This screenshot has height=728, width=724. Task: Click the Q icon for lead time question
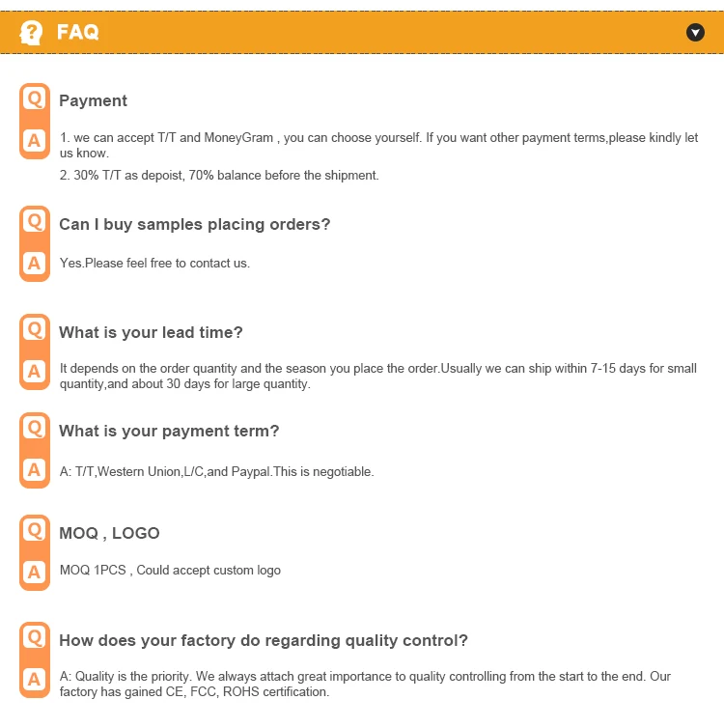(35, 329)
